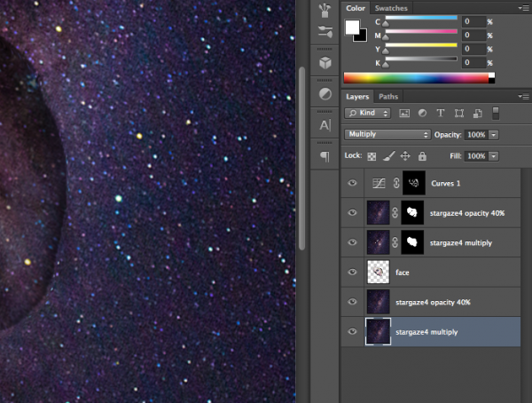This screenshot has height=403, width=532.
Task: Expand the layer filter Kind dropdown
Action: point(369,114)
